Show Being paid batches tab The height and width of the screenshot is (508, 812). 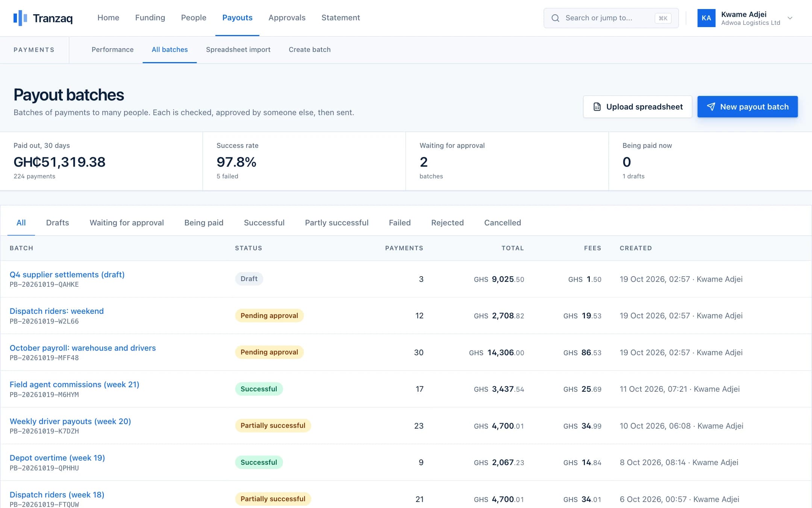pyautogui.click(x=204, y=223)
